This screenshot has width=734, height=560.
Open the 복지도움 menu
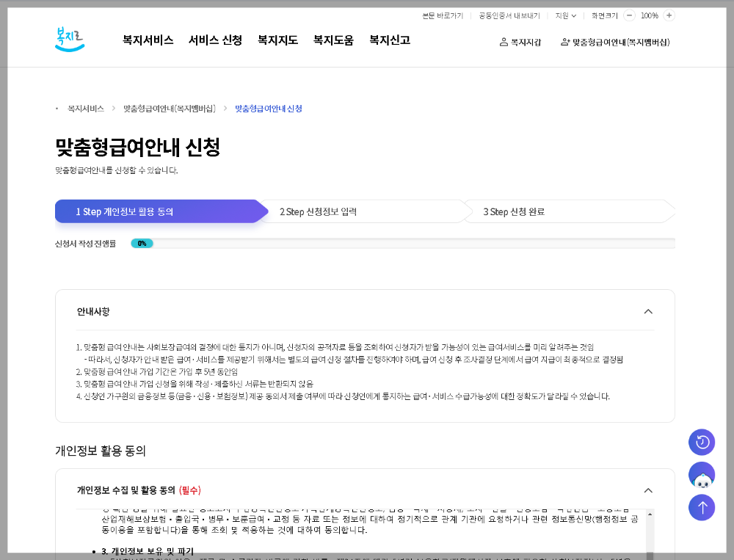333,40
